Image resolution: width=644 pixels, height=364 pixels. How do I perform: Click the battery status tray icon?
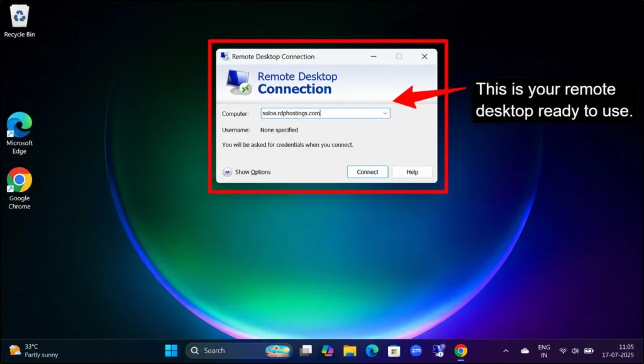[x=589, y=351]
